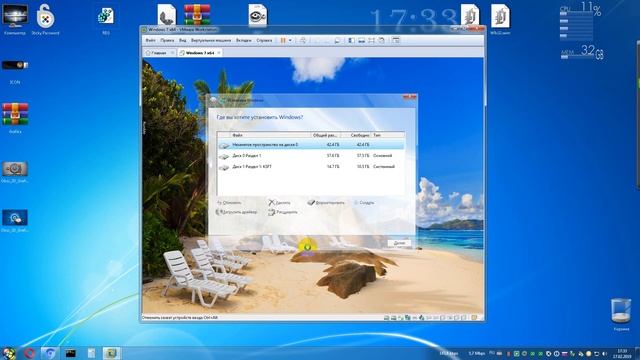Open the Компьютер desktop icon

(x=15, y=19)
